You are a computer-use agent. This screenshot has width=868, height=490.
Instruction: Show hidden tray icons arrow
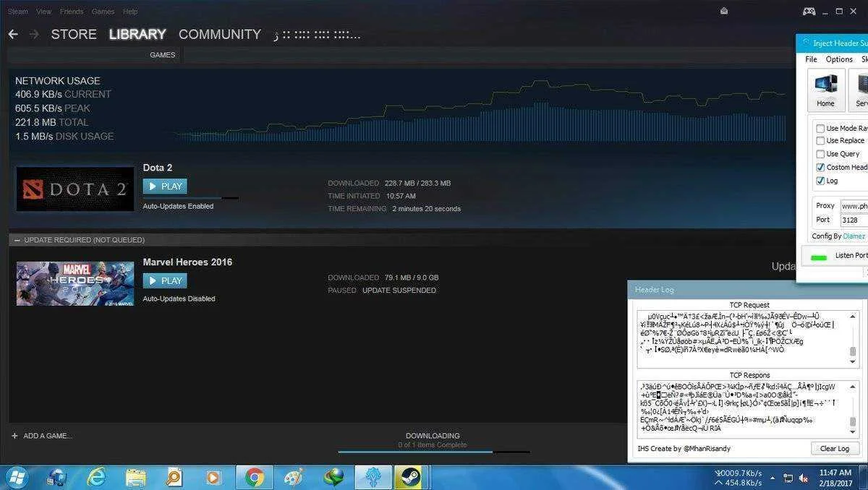pos(771,478)
